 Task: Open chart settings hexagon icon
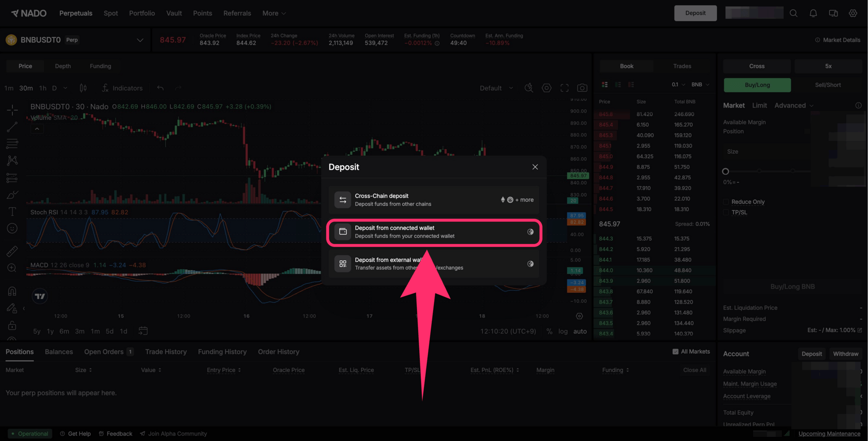click(x=547, y=88)
